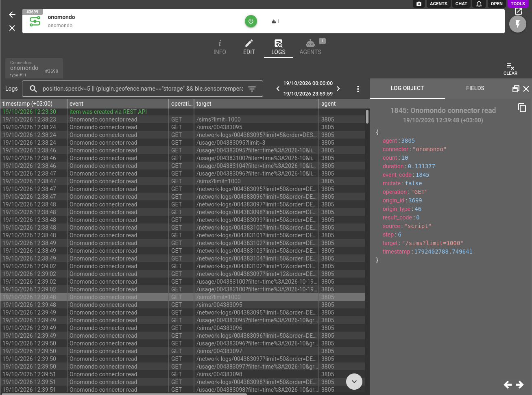532x395 pixels.
Task: Go to previous date range
Action: (x=278, y=89)
